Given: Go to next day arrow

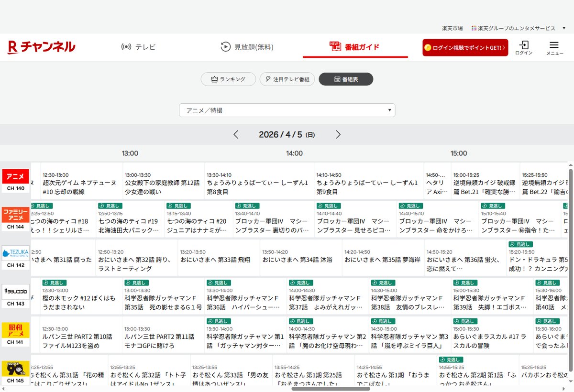Looking at the screenshot, I should (x=338, y=135).
